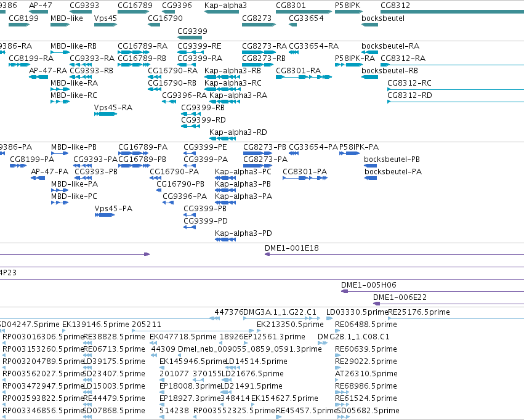Click transcript Kap-alpha3-RB

coord(233,71)
